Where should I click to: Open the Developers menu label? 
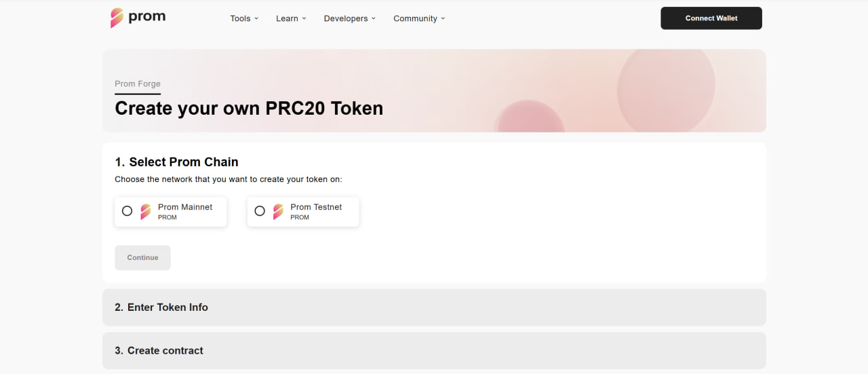(346, 18)
